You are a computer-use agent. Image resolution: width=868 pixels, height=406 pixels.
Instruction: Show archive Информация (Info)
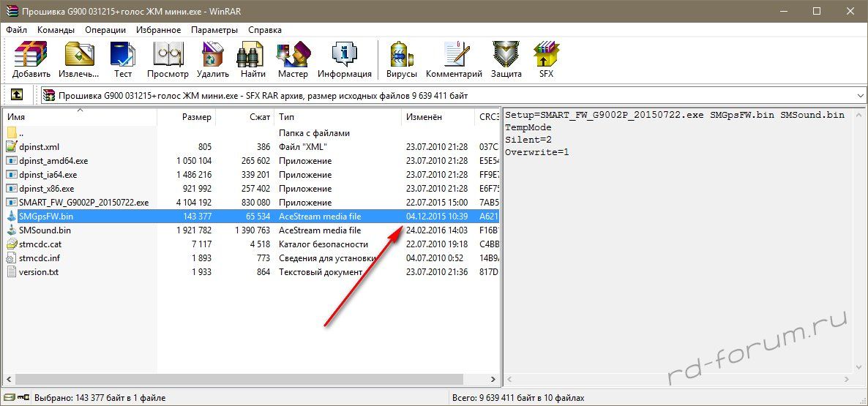pos(344,60)
